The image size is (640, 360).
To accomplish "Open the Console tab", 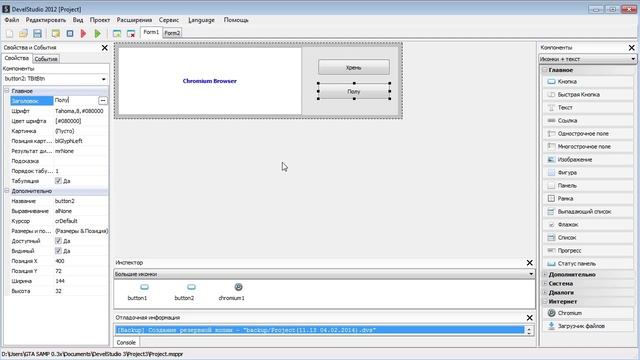I will click(x=126, y=342).
